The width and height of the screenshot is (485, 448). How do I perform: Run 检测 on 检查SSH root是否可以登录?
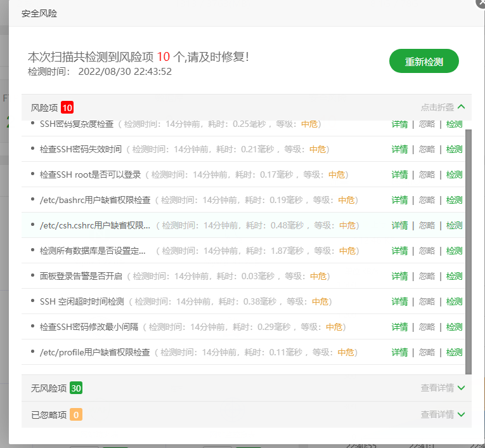tap(454, 175)
